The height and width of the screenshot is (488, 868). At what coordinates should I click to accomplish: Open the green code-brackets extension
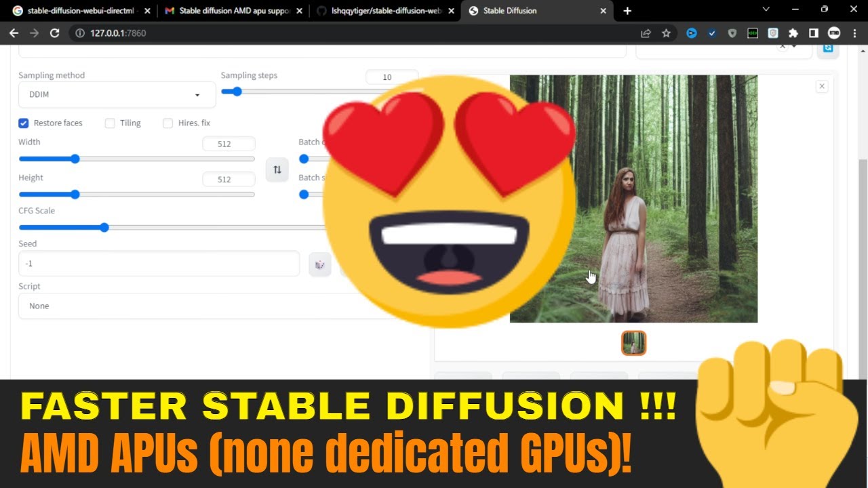pos(753,33)
